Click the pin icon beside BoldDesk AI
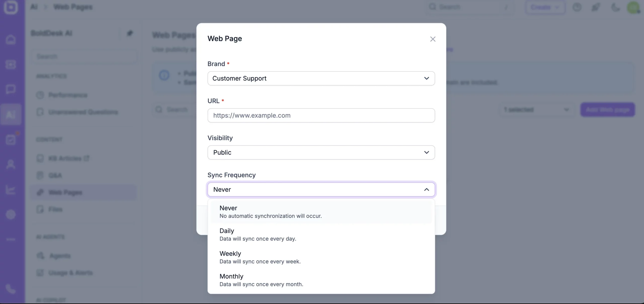The width and height of the screenshot is (644, 304). pos(130,33)
